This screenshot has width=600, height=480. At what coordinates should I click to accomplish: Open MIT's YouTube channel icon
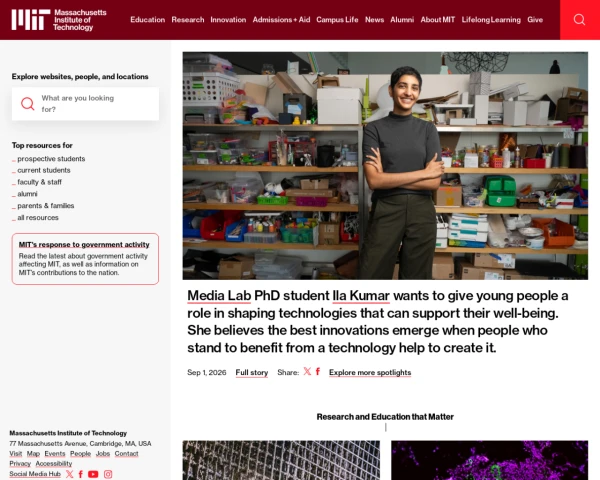pos(93,474)
